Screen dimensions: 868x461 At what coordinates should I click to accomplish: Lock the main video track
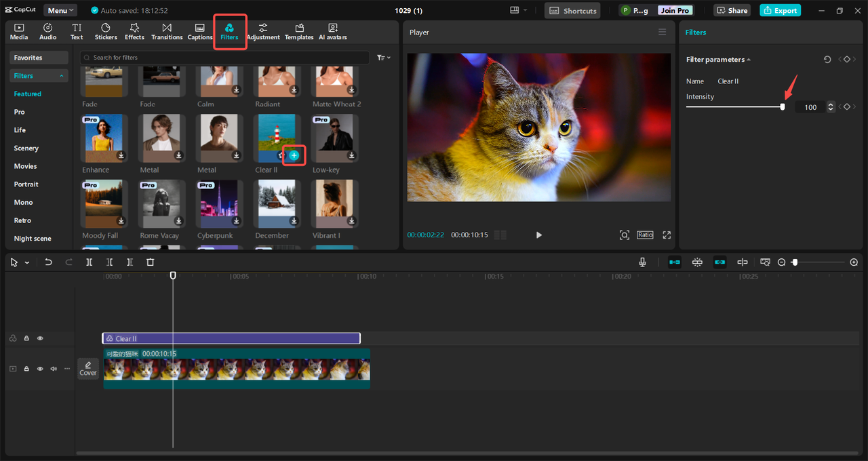coord(26,369)
